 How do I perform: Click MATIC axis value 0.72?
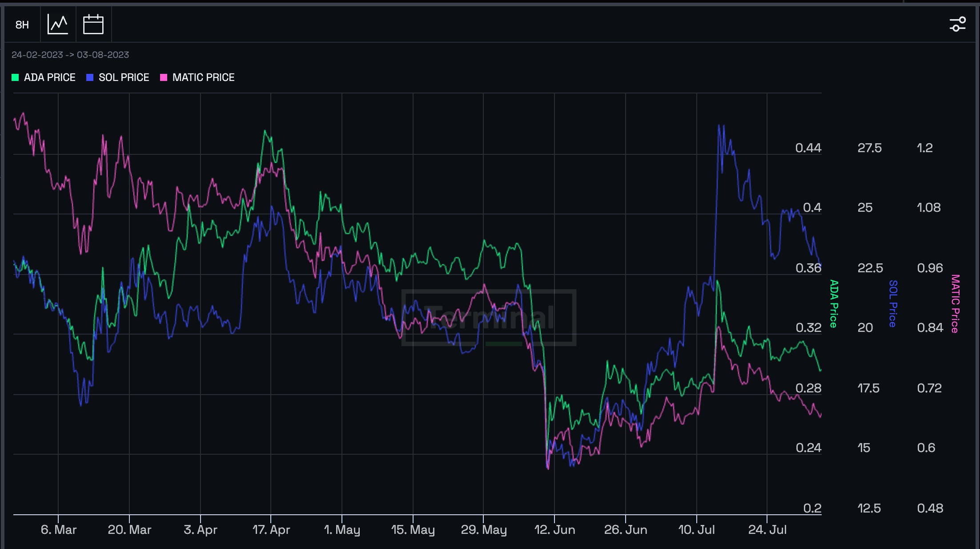click(x=929, y=388)
